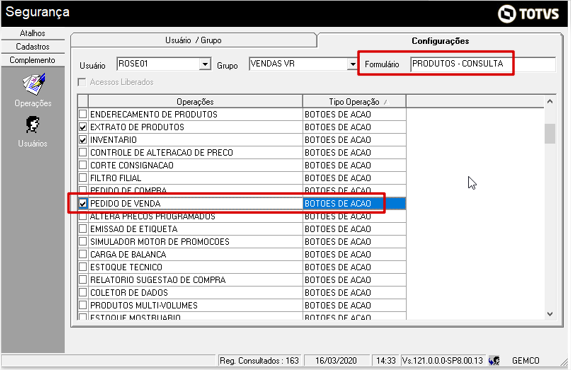Click version Vs.121.0.0.0-SP8.00.13 in status bar
The height and width of the screenshot is (370, 571).
tap(442, 361)
